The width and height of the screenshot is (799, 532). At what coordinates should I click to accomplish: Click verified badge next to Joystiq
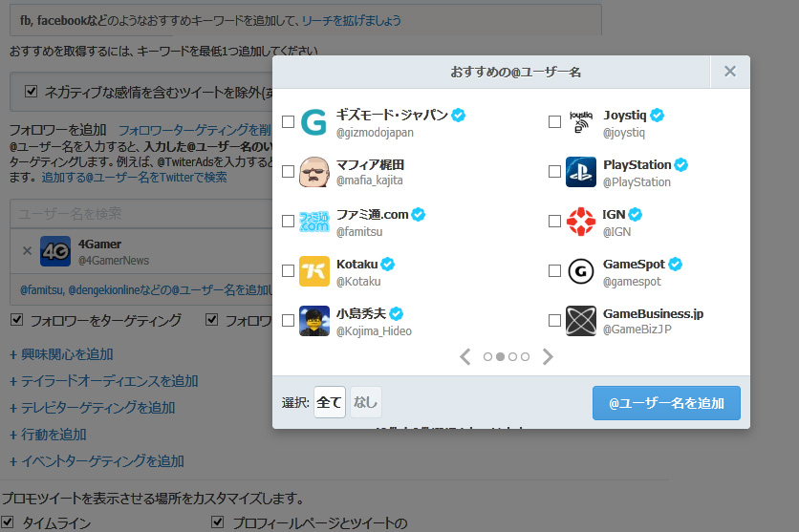[x=658, y=115]
